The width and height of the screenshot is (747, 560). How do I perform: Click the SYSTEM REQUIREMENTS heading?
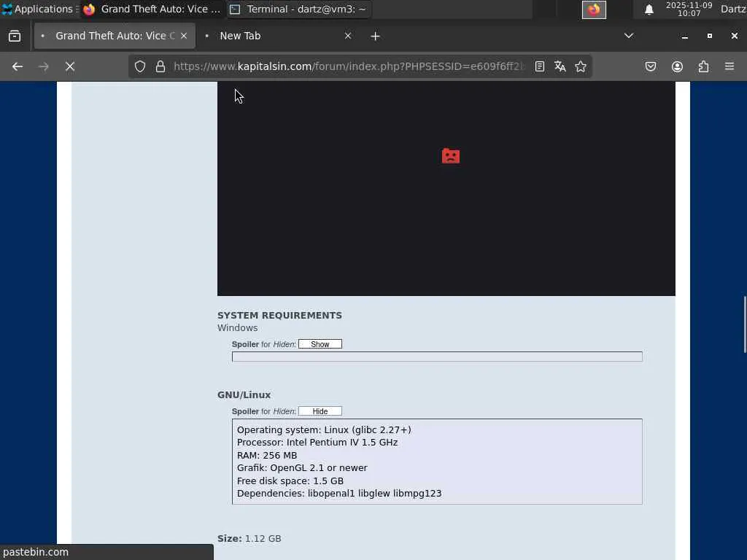coord(279,316)
